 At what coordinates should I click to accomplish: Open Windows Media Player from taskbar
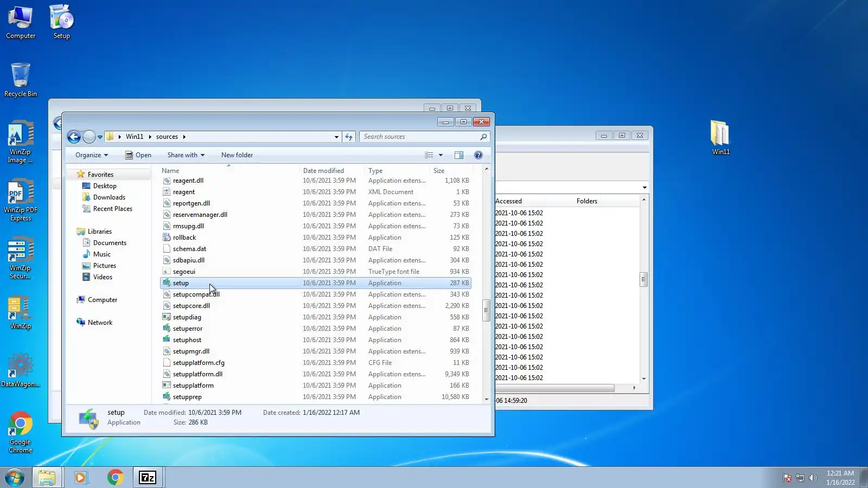(81, 478)
